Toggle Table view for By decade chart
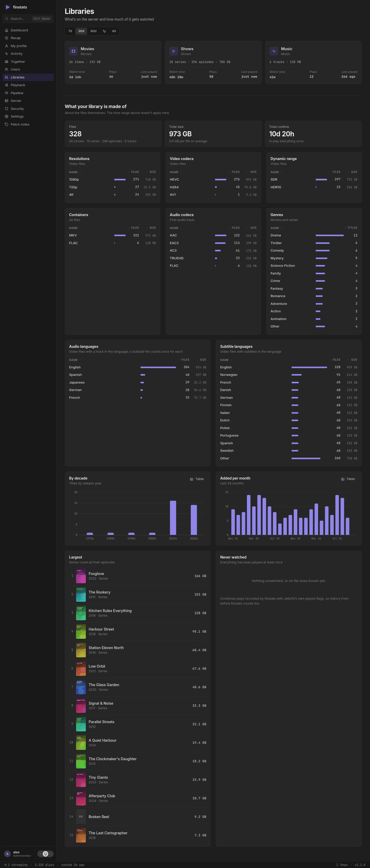 tap(197, 479)
